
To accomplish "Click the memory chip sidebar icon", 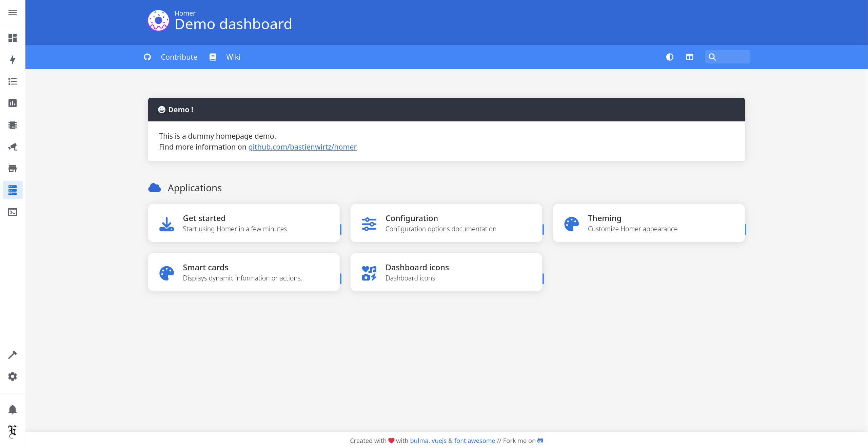I will click(x=13, y=125).
